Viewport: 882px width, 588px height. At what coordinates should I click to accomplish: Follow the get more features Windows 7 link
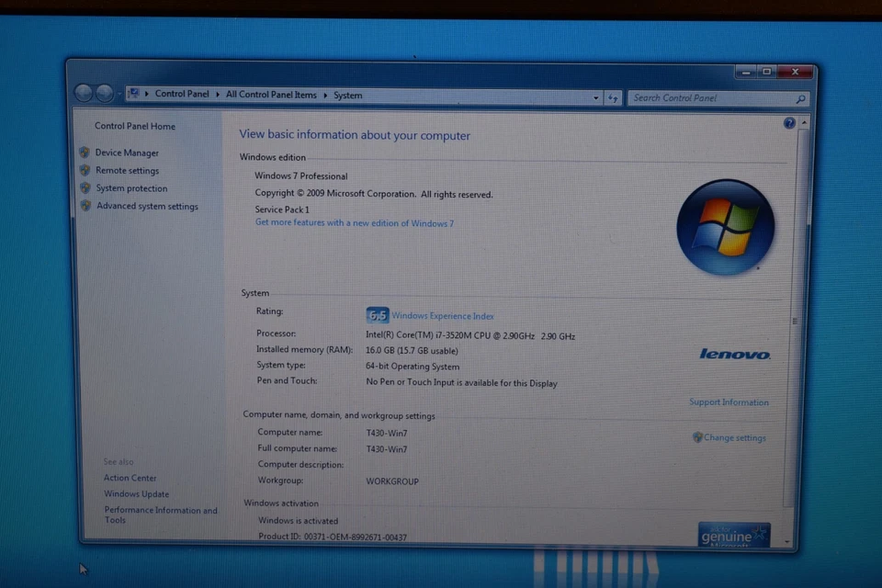tap(355, 222)
